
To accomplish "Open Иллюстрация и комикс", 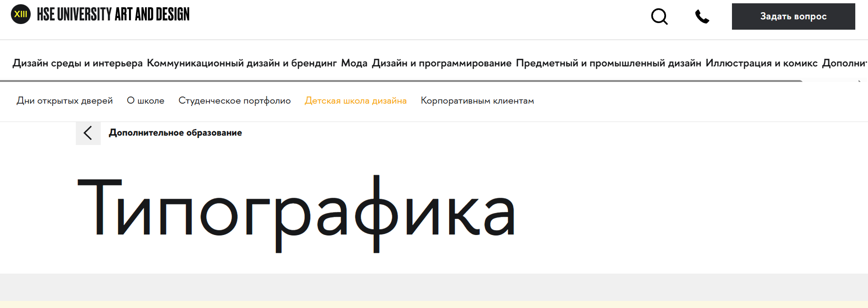I will pyautogui.click(x=761, y=63).
